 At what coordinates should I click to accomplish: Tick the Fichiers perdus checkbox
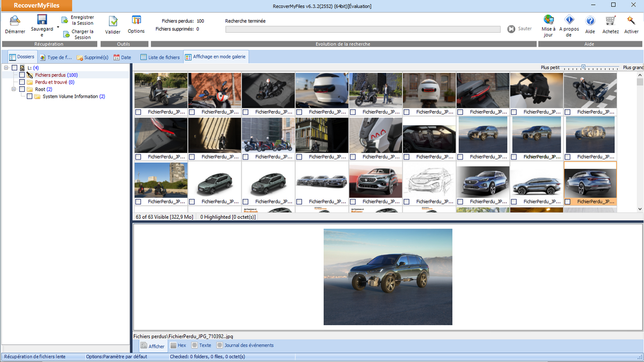pos(22,75)
